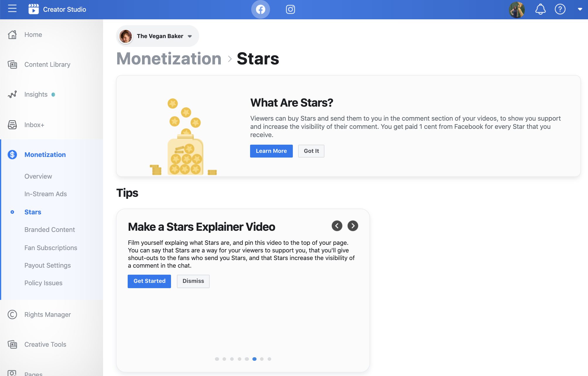Click Monetization breadcrumb link

point(169,59)
